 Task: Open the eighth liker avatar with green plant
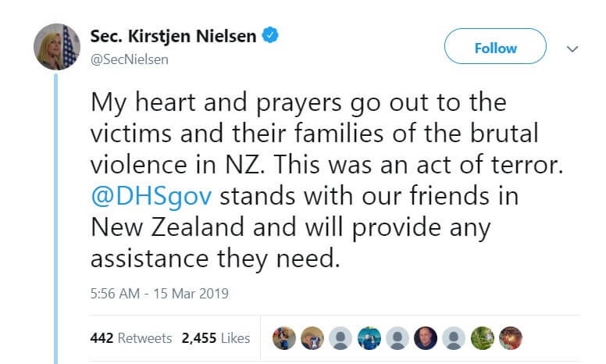[483, 337]
